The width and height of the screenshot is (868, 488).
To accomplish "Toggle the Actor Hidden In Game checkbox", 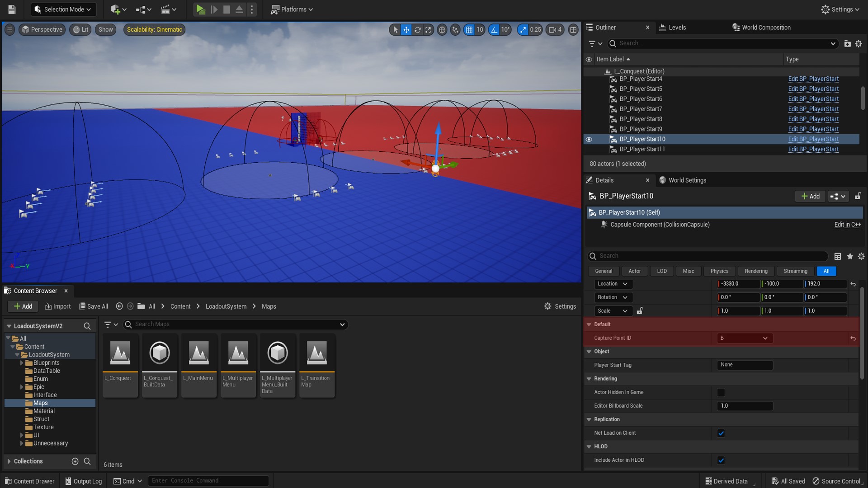I will point(721,392).
